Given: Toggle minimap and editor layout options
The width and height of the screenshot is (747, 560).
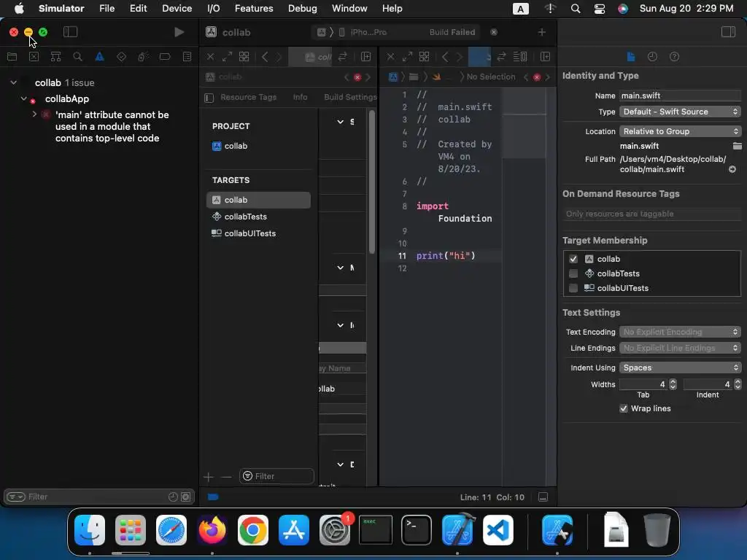Looking at the screenshot, I should coord(520,57).
